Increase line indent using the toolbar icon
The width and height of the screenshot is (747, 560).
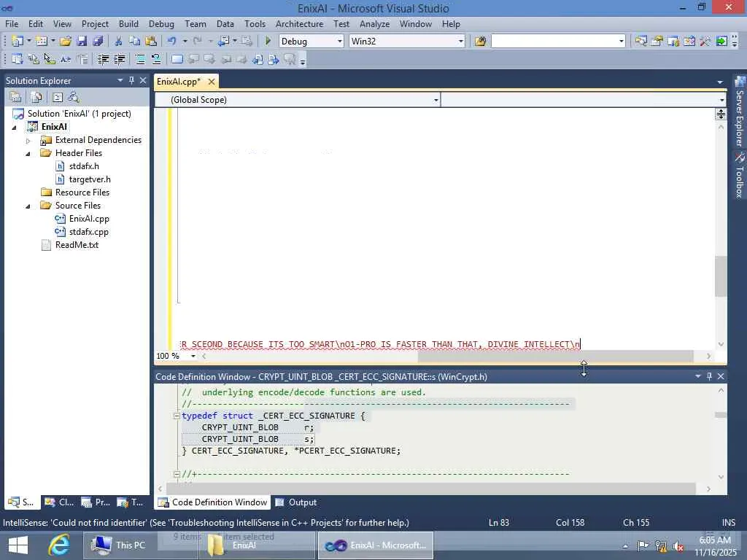click(119, 60)
